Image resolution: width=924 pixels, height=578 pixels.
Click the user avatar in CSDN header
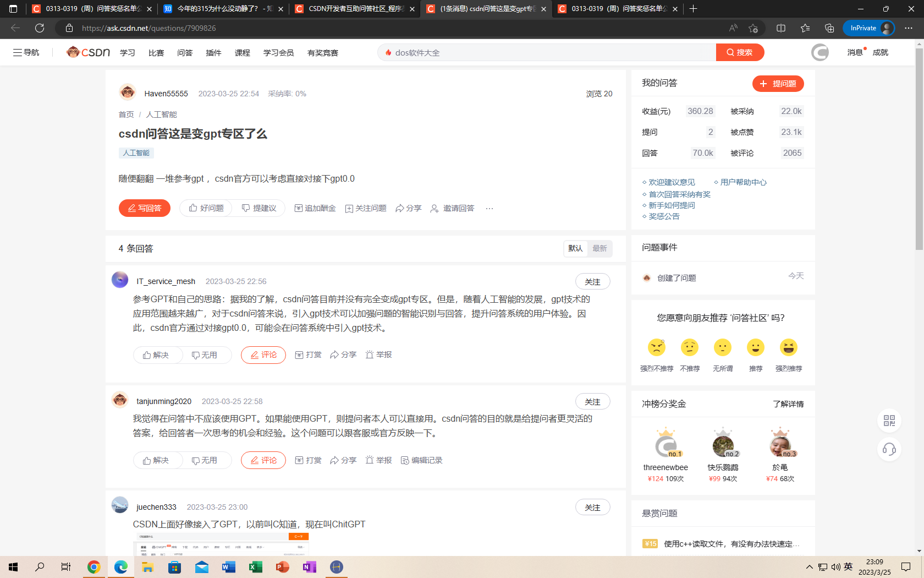point(820,52)
